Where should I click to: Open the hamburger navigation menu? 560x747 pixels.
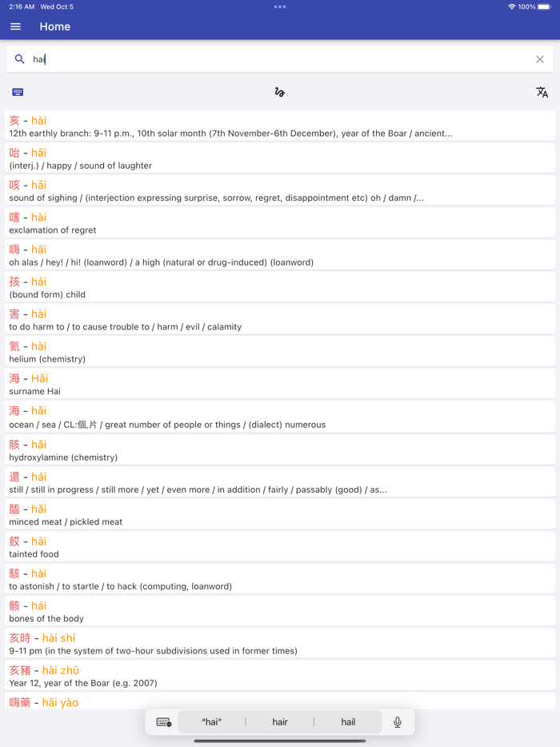pyautogui.click(x=15, y=26)
